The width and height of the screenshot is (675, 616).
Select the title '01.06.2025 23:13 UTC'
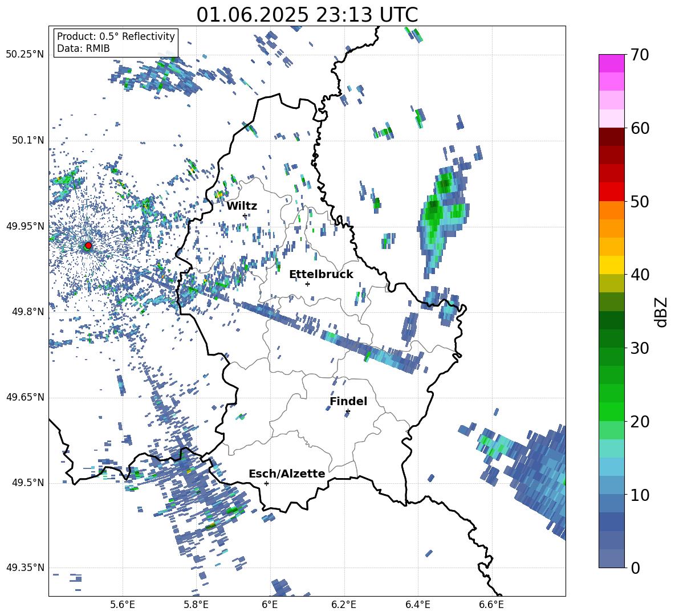tap(307, 15)
